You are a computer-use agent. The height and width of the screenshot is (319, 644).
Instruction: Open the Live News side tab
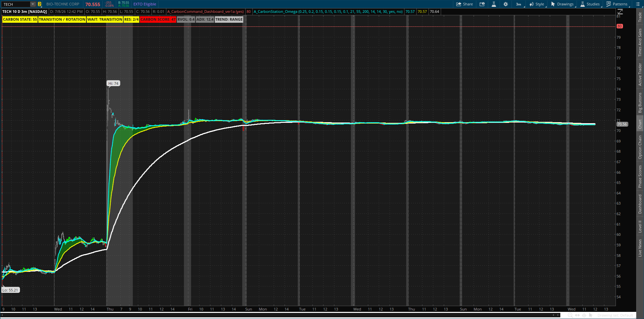640,248
